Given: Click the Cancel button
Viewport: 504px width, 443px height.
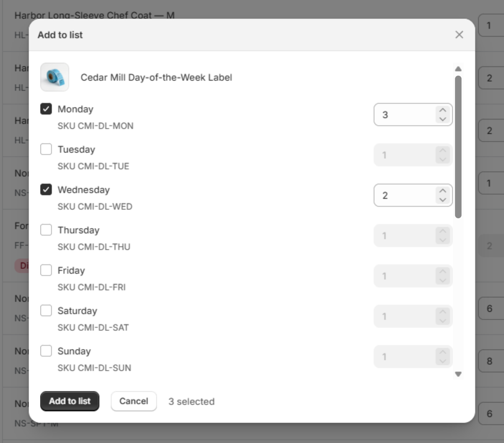Looking at the screenshot, I should (134, 401).
